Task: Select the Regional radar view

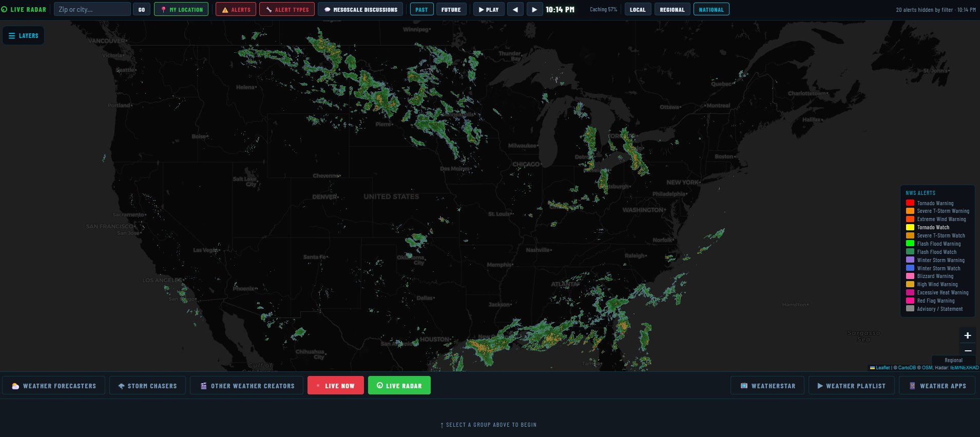Action: (x=672, y=9)
